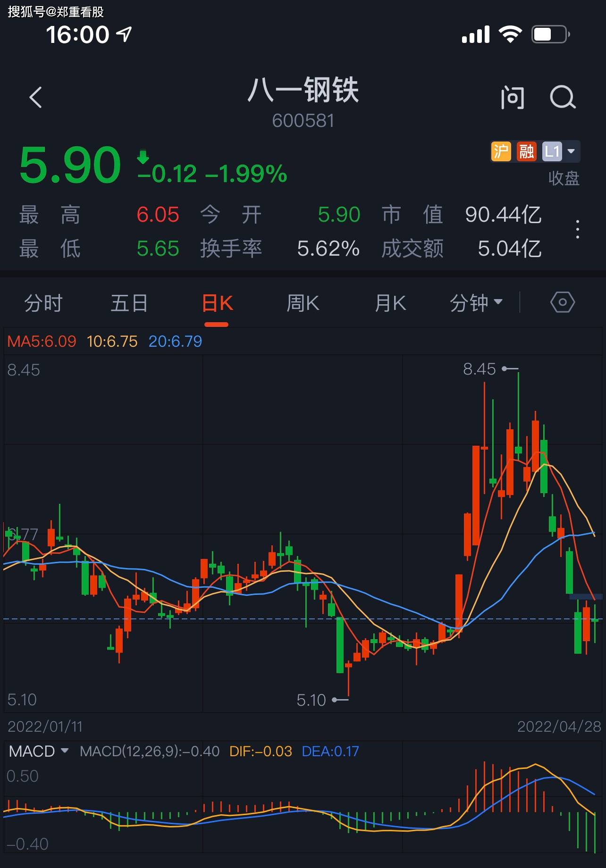This screenshot has height=868, width=606.
Task: Tap the DIF:-0.03 readout
Action: pyautogui.click(x=261, y=751)
